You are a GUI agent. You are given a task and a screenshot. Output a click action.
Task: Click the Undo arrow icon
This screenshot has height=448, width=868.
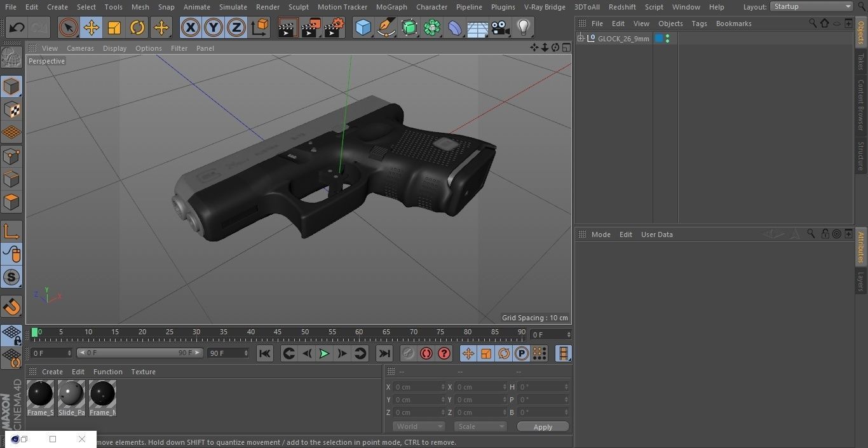tap(17, 28)
